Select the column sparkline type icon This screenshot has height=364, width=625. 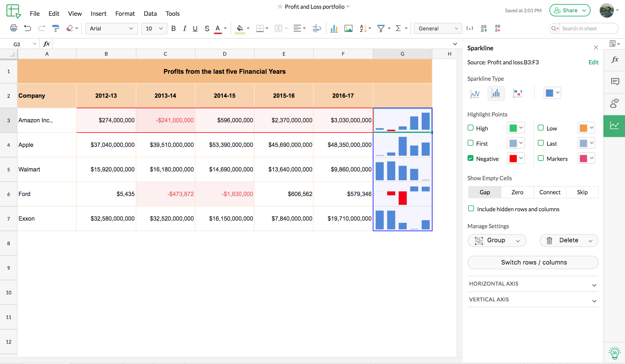click(496, 93)
